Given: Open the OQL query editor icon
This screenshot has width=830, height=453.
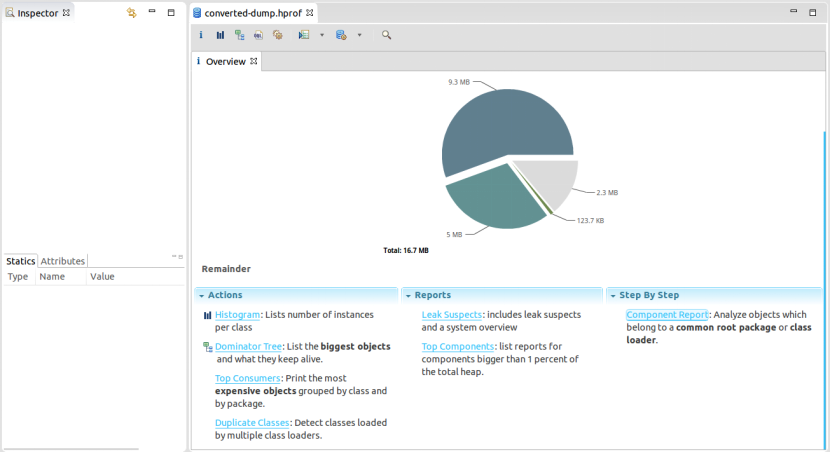Looking at the screenshot, I should click(258, 35).
